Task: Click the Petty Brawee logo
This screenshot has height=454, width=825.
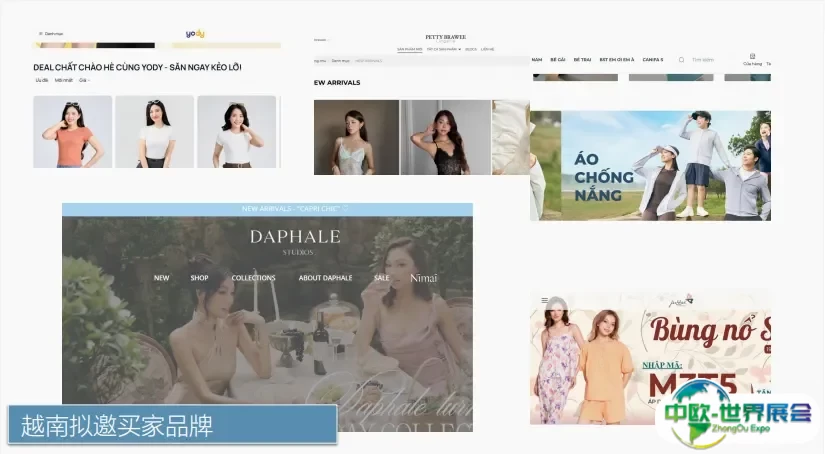Action: tap(445, 38)
